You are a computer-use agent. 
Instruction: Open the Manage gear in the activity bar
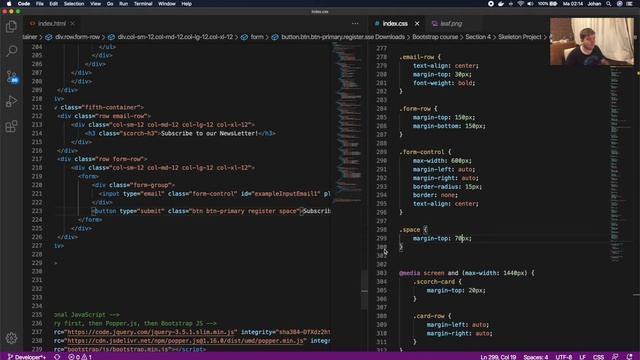click(x=11, y=338)
